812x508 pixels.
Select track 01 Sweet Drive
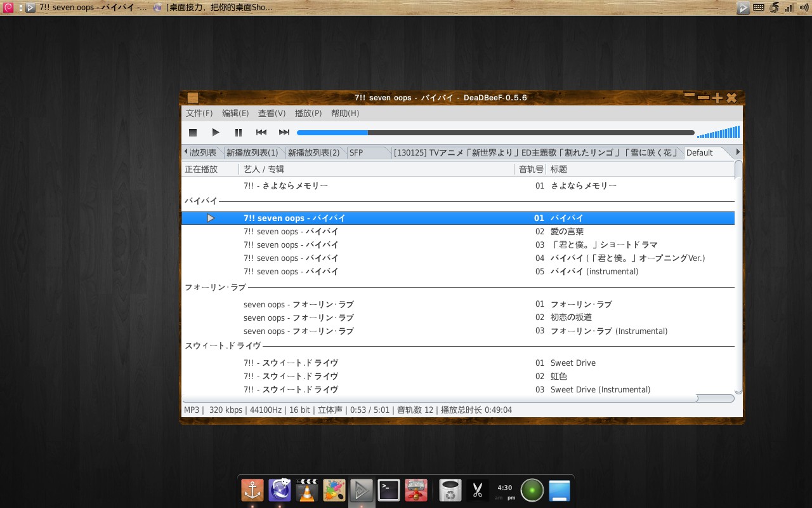pyautogui.click(x=458, y=363)
